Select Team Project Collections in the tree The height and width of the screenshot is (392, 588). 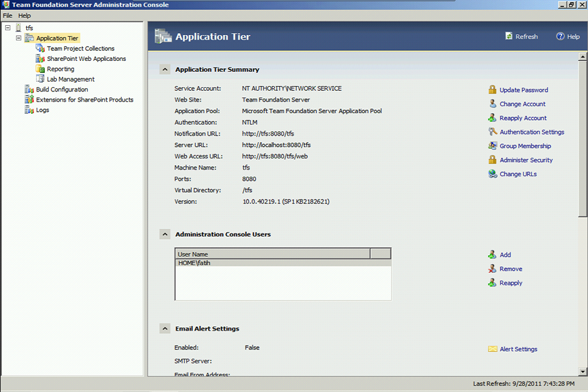point(80,48)
